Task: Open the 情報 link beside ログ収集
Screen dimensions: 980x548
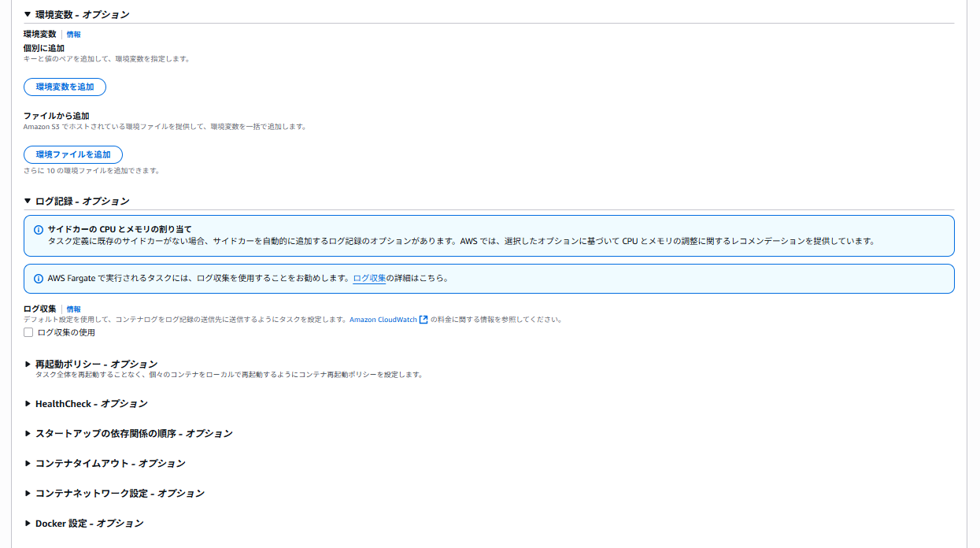Action: click(x=73, y=309)
